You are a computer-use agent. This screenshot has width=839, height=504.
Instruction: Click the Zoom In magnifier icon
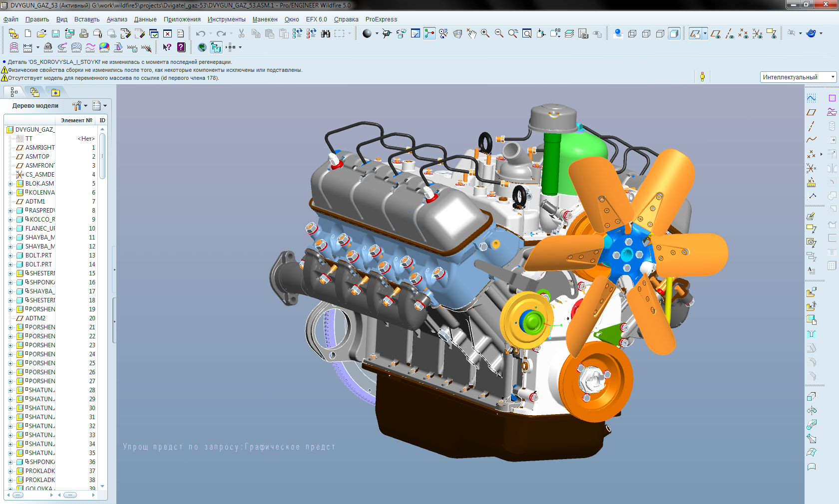485,33
